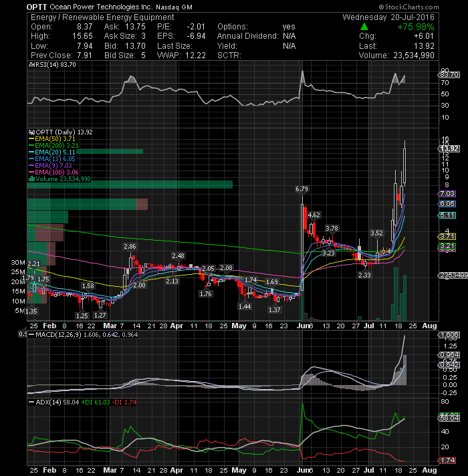Viewport: 468px width, 476px height.
Task: Click the green up-arrow change indicator
Action: pos(364,27)
